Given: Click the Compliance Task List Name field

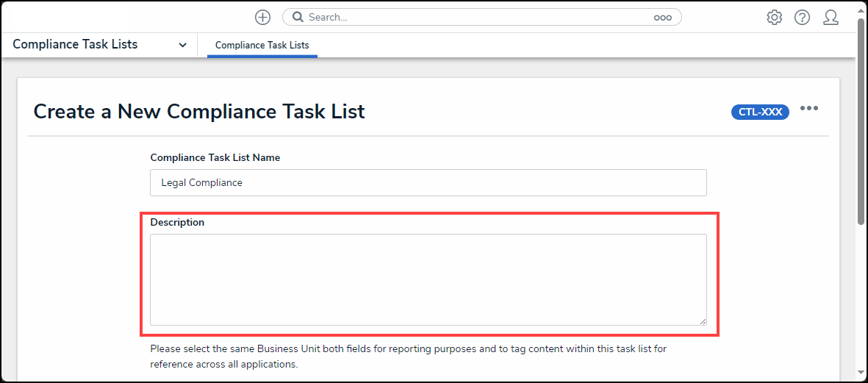Looking at the screenshot, I should coord(428,182).
